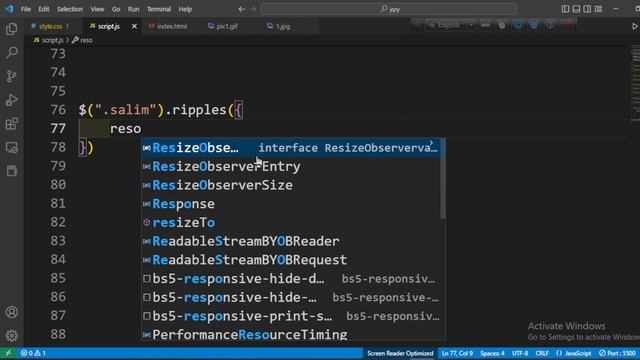Toggle the secondary side bar layout
This screenshot has width=640, height=360.
(x=587, y=9)
